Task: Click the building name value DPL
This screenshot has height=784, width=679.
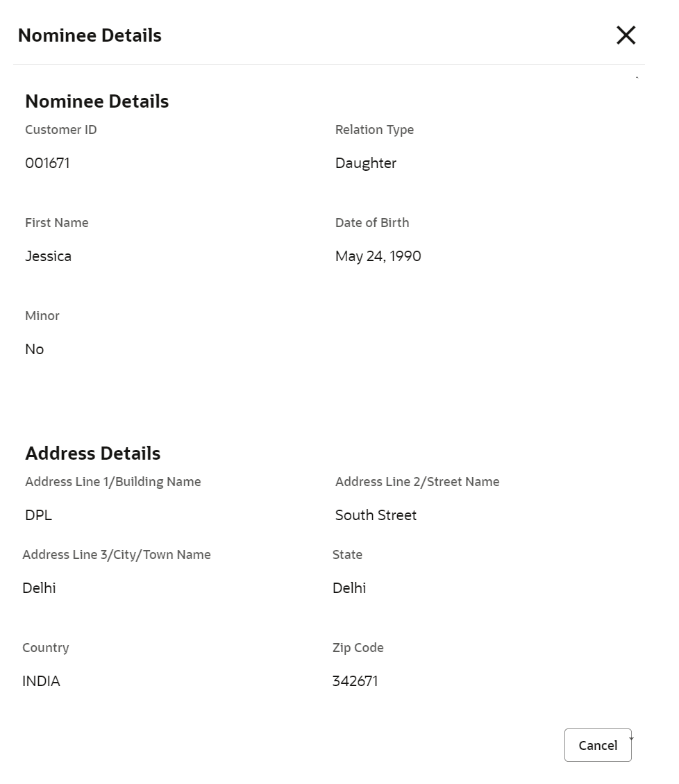Action: (x=38, y=515)
